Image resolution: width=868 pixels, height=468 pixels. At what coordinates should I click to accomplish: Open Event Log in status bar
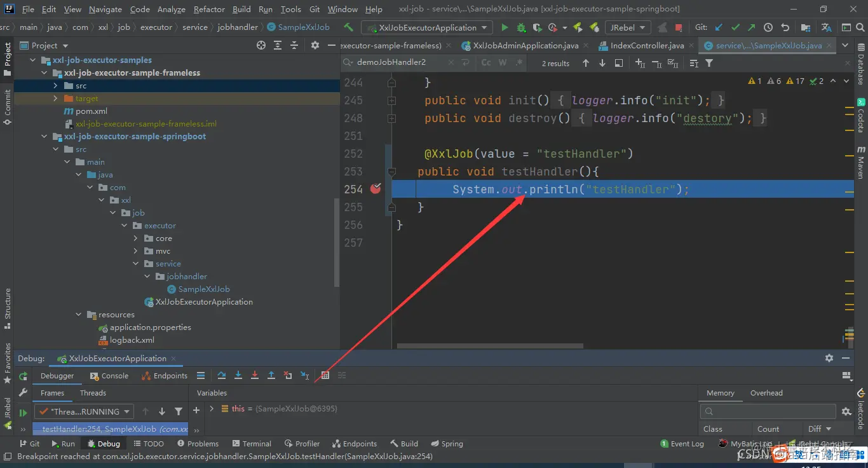682,444
